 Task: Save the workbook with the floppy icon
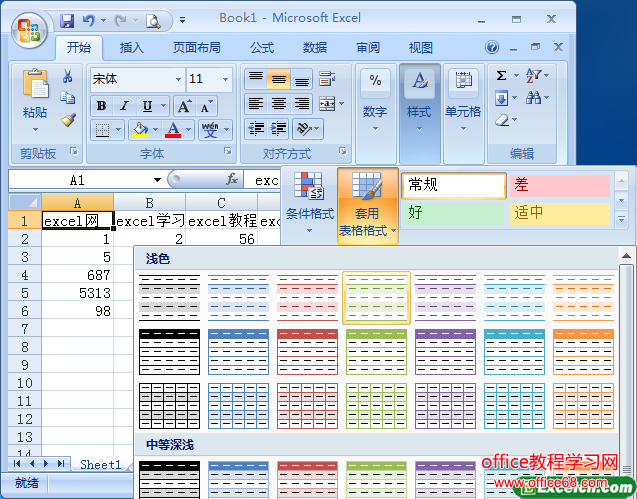coord(67,20)
